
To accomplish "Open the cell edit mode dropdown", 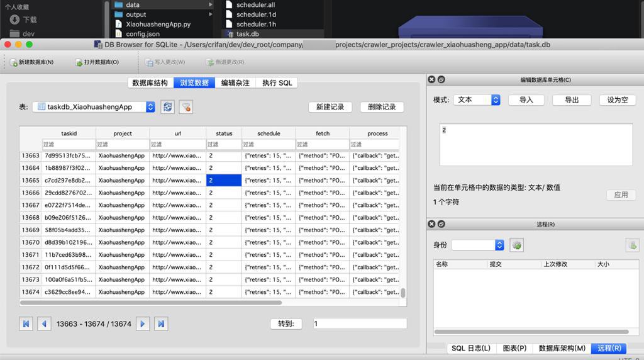I will click(477, 100).
